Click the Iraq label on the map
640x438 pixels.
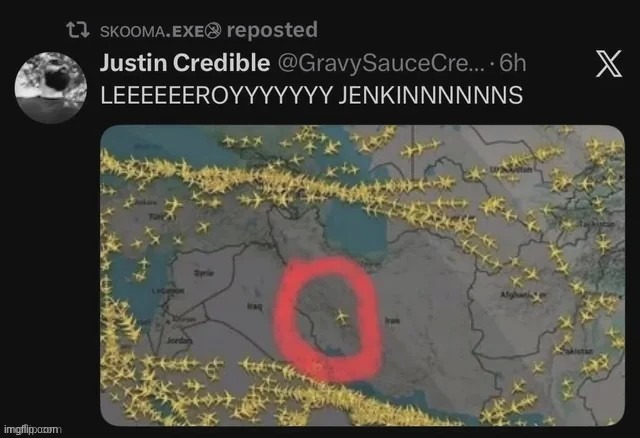[x=254, y=306]
